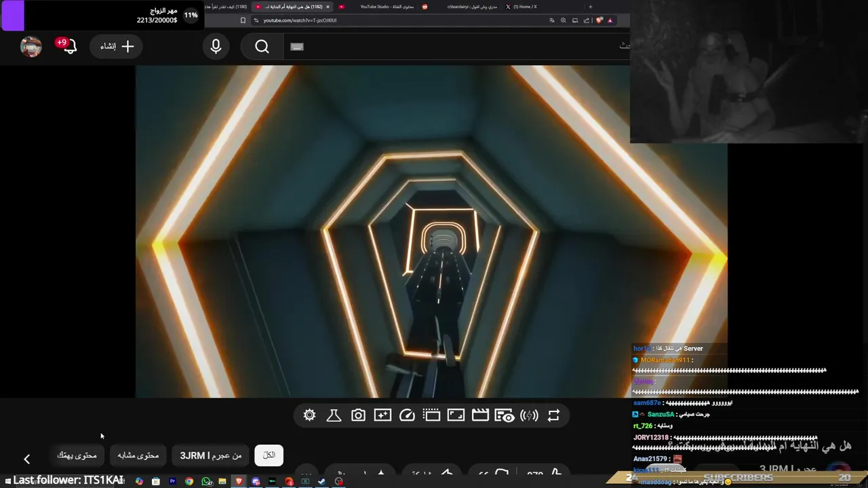Open Steam from taskbar

coord(321,481)
